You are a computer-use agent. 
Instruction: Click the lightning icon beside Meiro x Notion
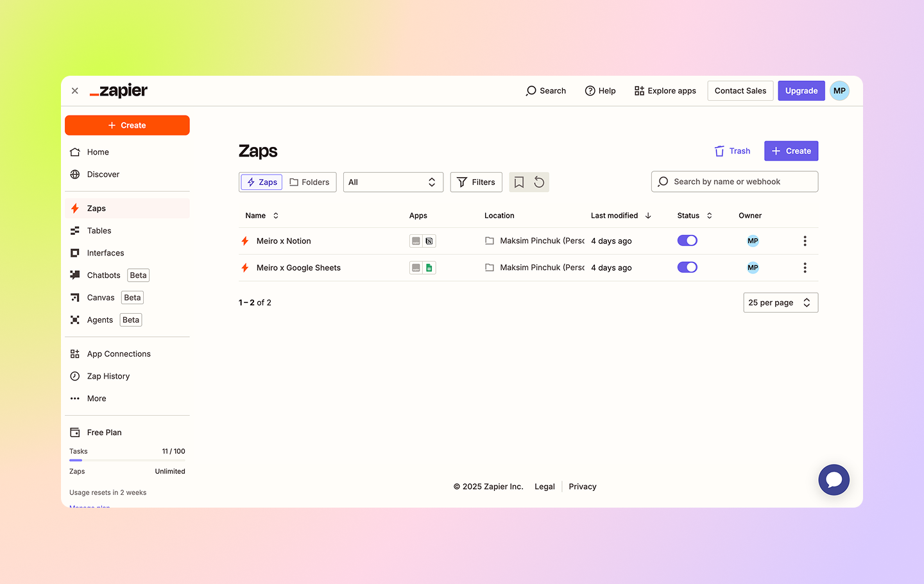pyautogui.click(x=245, y=241)
